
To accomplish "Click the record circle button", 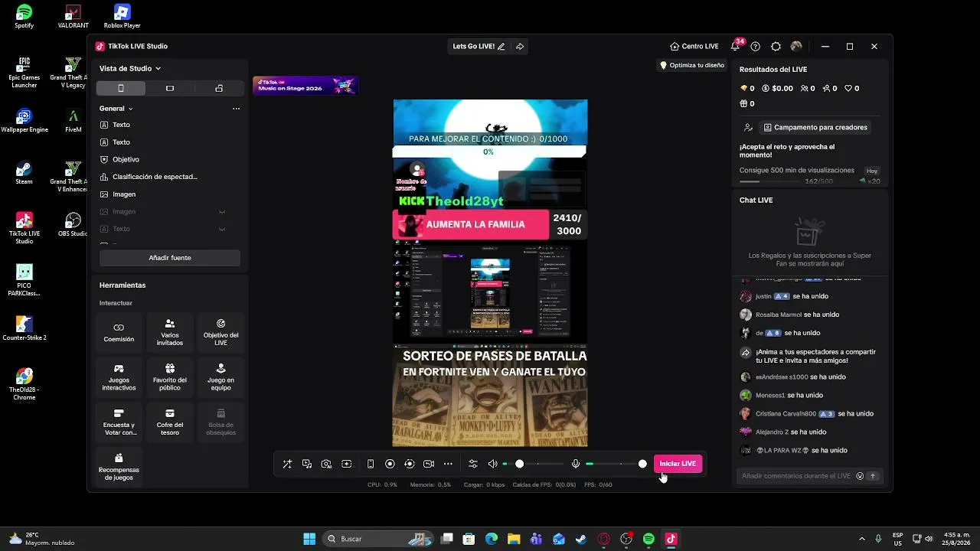I will [x=390, y=464].
